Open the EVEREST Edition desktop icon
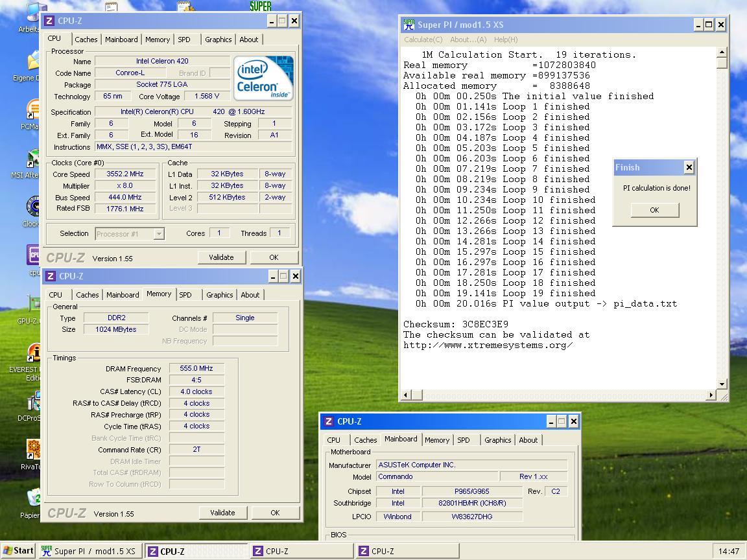The image size is (747, 560). (33, 353)
